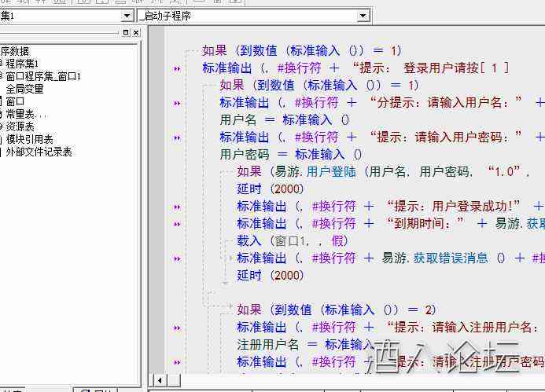The image size is (545, 392).
Task: Click the 载入 (窗口1, , 假) code line
Action: [293, 241]
